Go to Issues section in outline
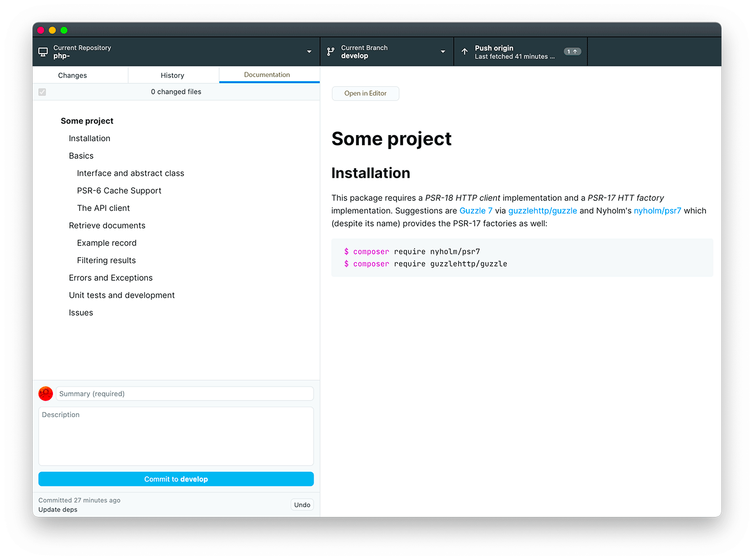This screenshot has width=754, height=560. [81, 313]
